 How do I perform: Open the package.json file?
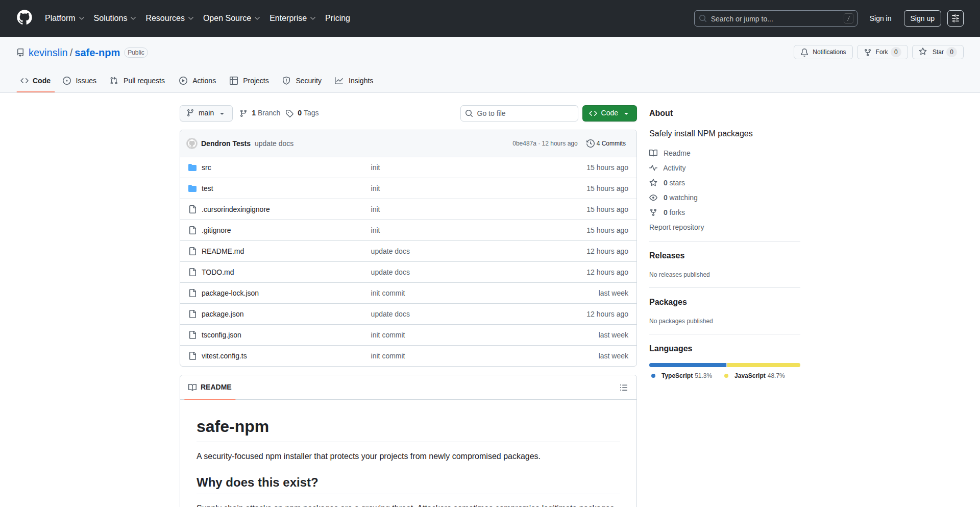223,314
